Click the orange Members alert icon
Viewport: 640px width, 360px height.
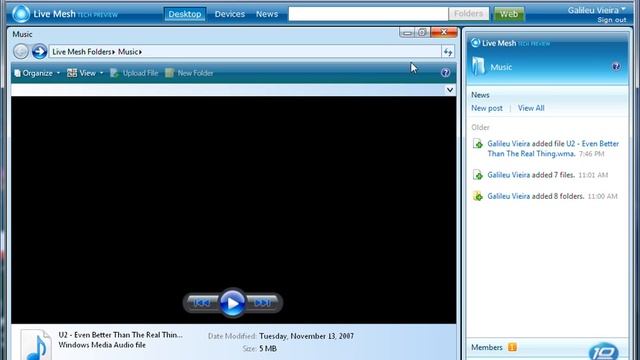(x=512, y=347)
